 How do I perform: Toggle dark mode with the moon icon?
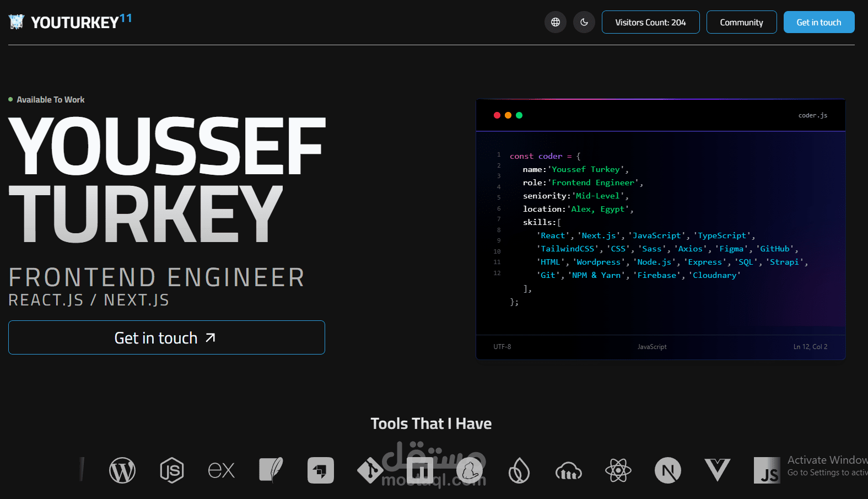click(584, 22)
